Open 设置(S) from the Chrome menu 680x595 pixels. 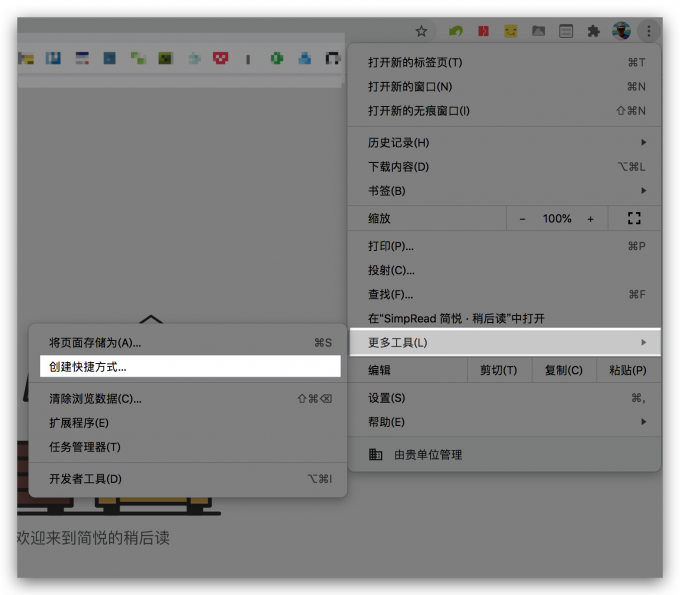pyautogui.click(x=505, y=398)
